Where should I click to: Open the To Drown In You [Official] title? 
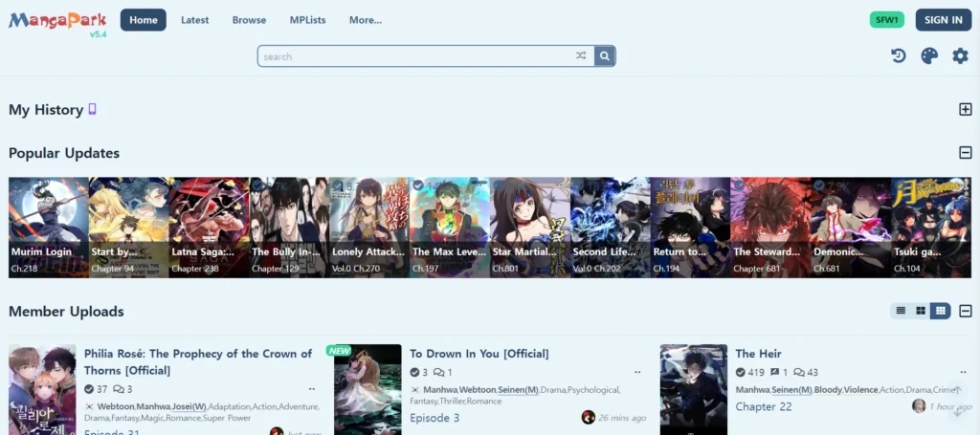(479, 354)
